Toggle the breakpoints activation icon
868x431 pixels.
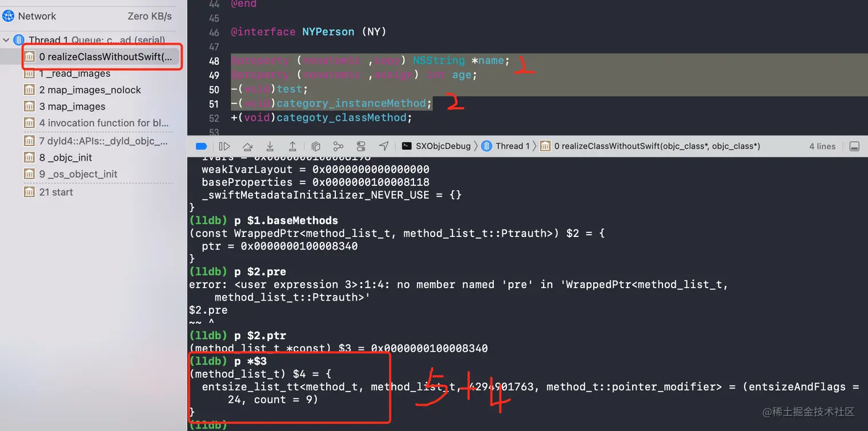pyautogui.click(x=201, y=146)
